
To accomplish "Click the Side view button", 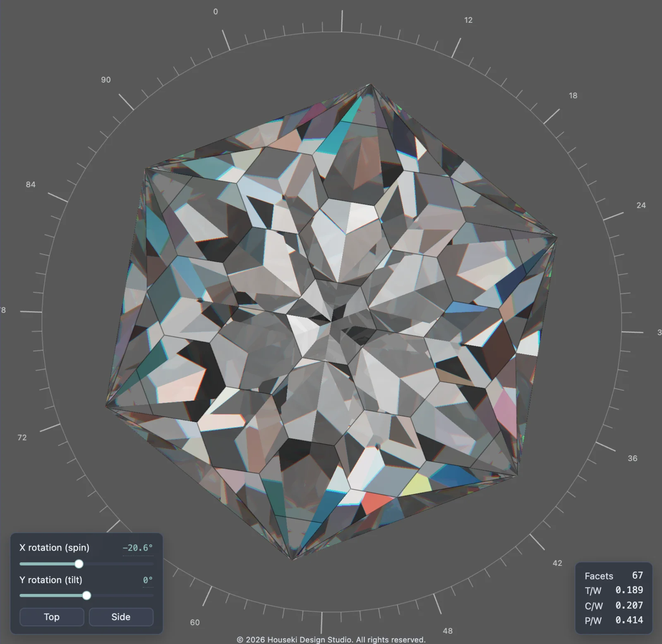I will [121, 617].
